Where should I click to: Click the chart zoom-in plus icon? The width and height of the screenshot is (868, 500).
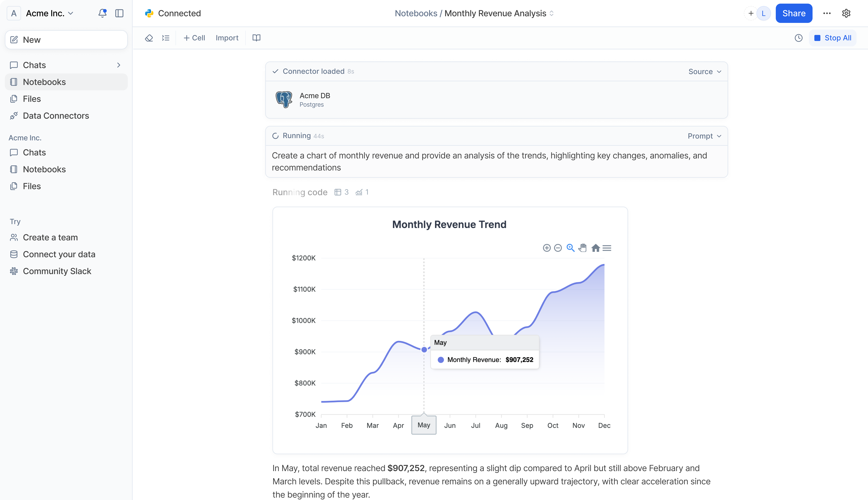pyautogui.click(x=546, y=248)
